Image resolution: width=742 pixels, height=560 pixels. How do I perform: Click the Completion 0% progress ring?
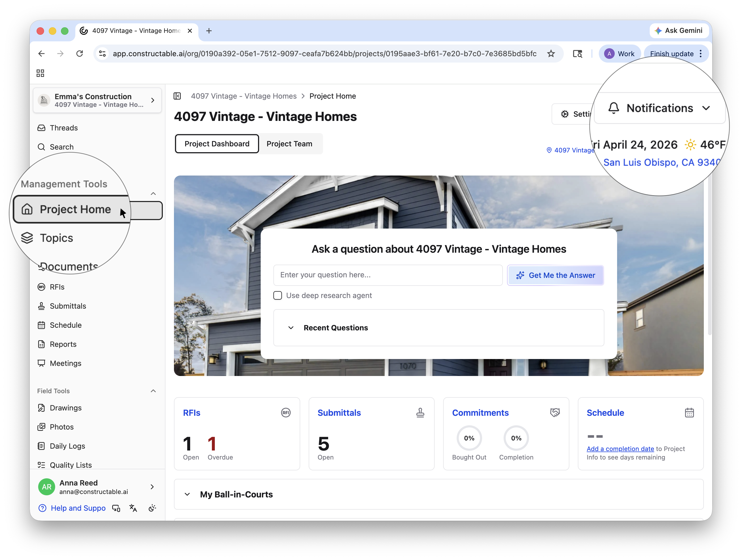(x=516, y=438)
